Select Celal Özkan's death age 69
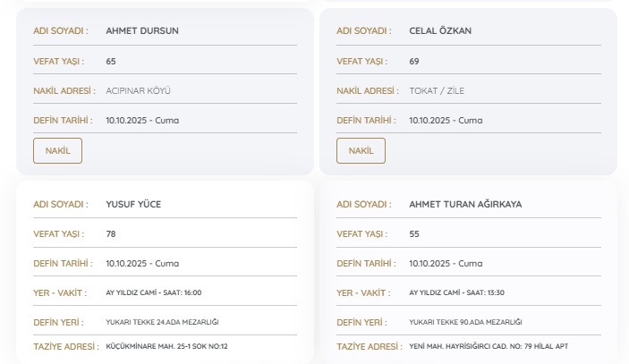The height and width of the screenshot is (364, 629). [x=414, y=61]
